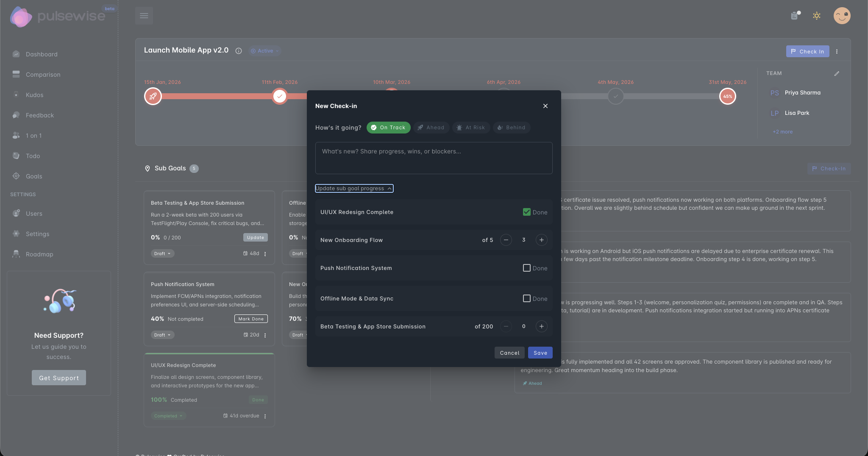Increment New Onboarding Flow with plus button
Viewport: 868px width, 456px height.
(541, 239)
